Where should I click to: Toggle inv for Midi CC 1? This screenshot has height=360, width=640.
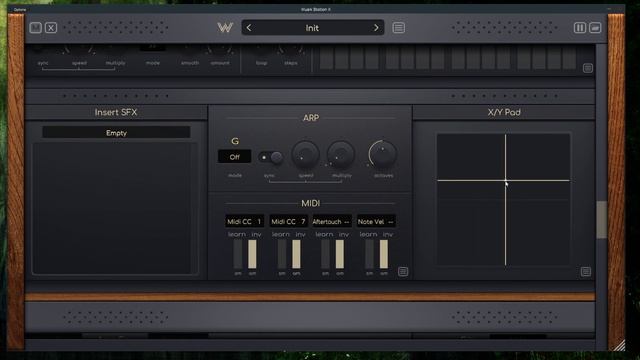coord(256,234)
